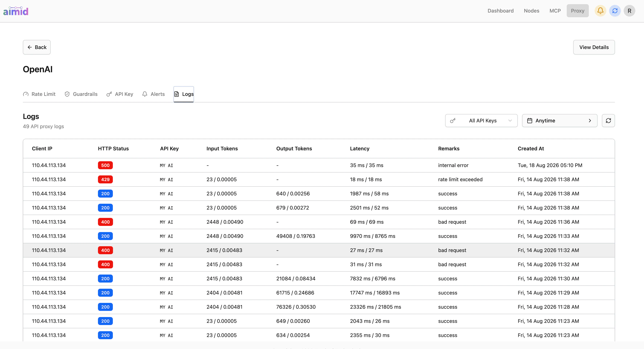The width and height of the screenshot is (644, 349).
Task: Open the user avatar R menu
Action: [629, 11]
